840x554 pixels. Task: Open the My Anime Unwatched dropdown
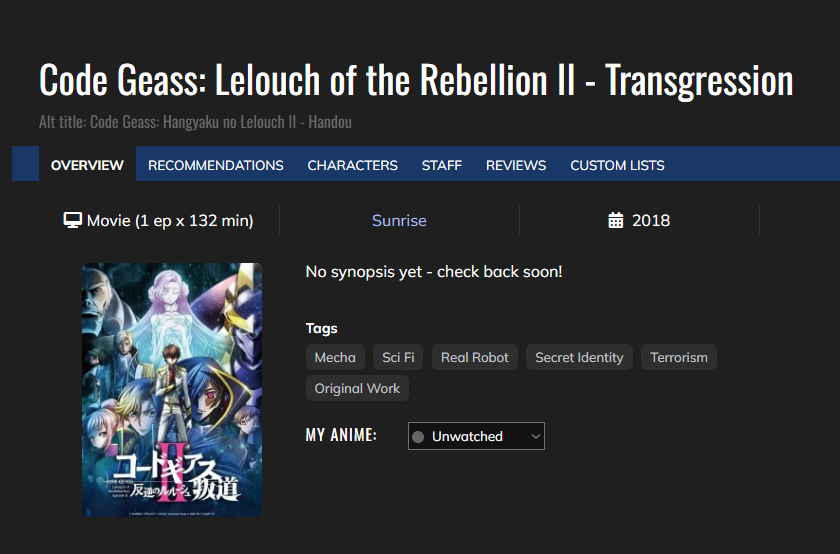pyautogui.click(x=476, y=437)
